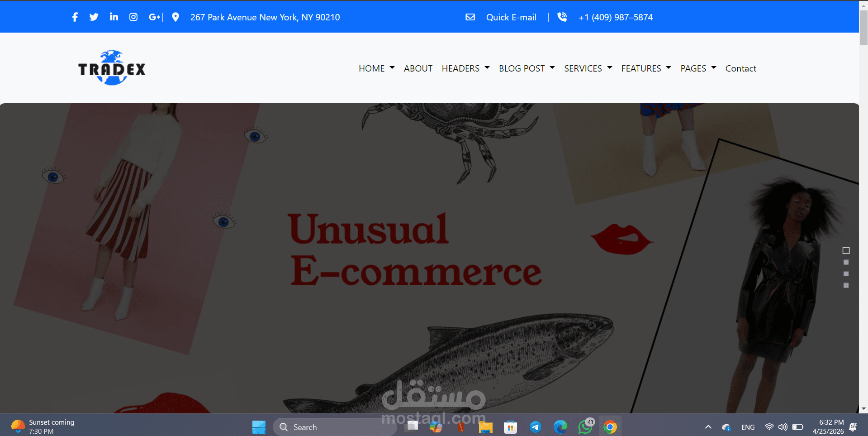
Task: Open WhatsApp from the taskbar
Action: (x=585, y=427)
